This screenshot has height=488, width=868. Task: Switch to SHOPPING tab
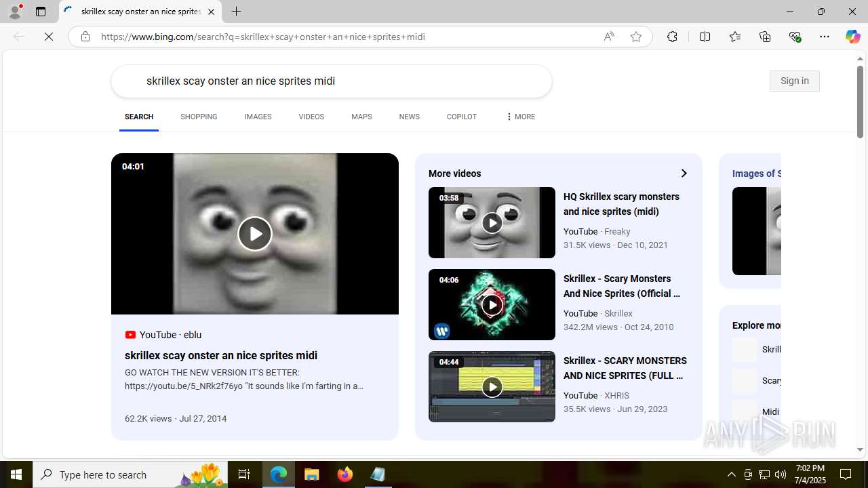[x=199, y=117]
